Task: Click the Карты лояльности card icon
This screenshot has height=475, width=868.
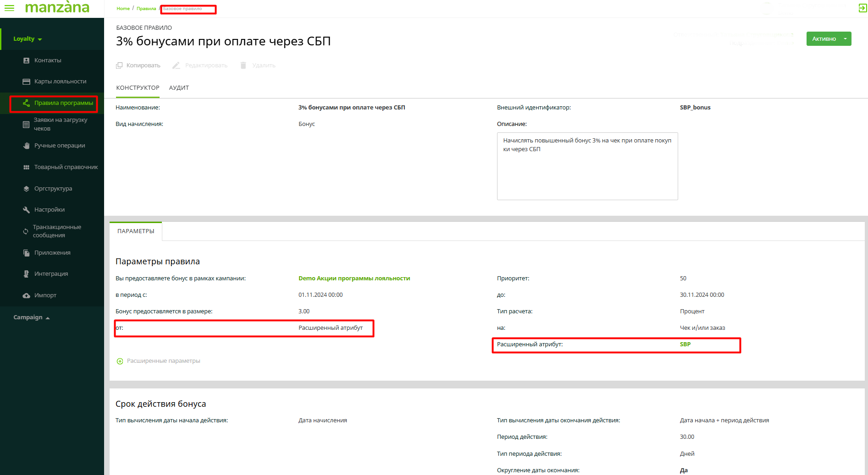Action: pos(26,82)
